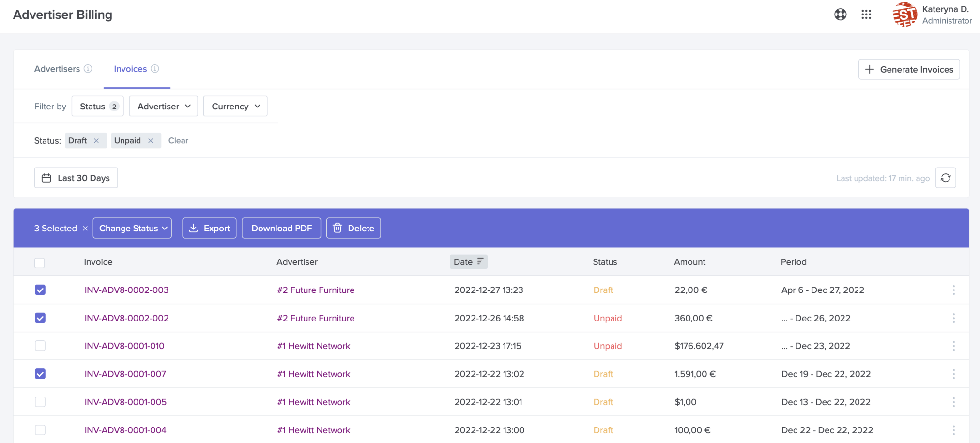Open the apps grid menu
This screenshot has width=980, height=443.
(x=866, y=15)
